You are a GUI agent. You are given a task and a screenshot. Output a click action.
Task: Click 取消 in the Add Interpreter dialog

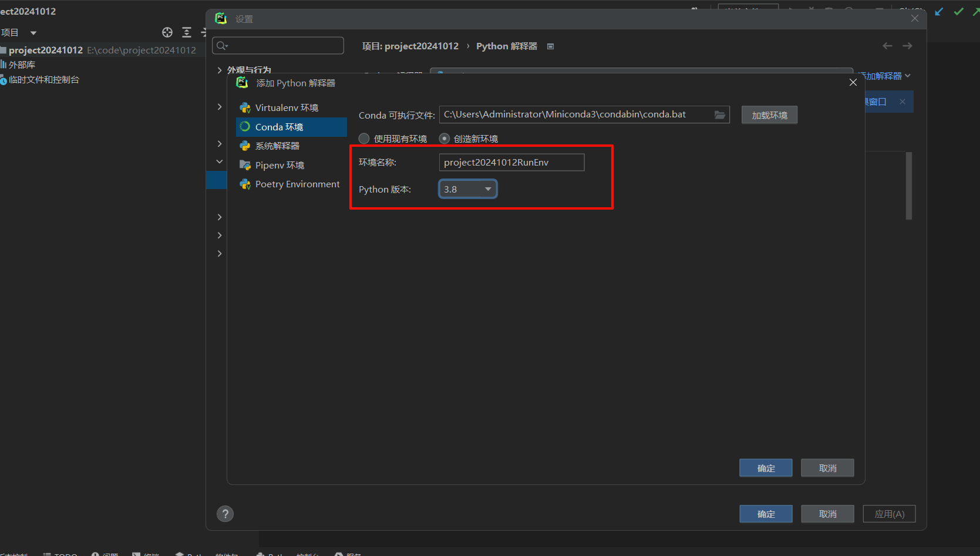click(827, 468)
